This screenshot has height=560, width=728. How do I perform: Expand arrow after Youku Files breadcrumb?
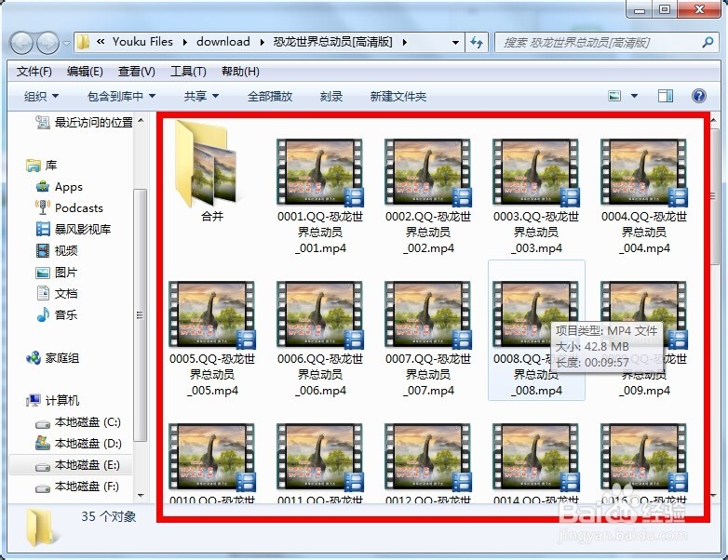[184, 42]
